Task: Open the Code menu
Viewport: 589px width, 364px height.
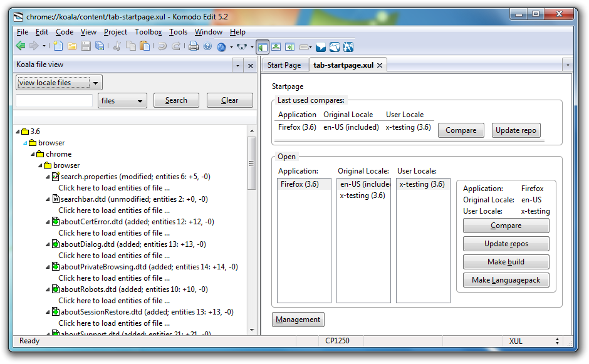Action: click(65, 32)
